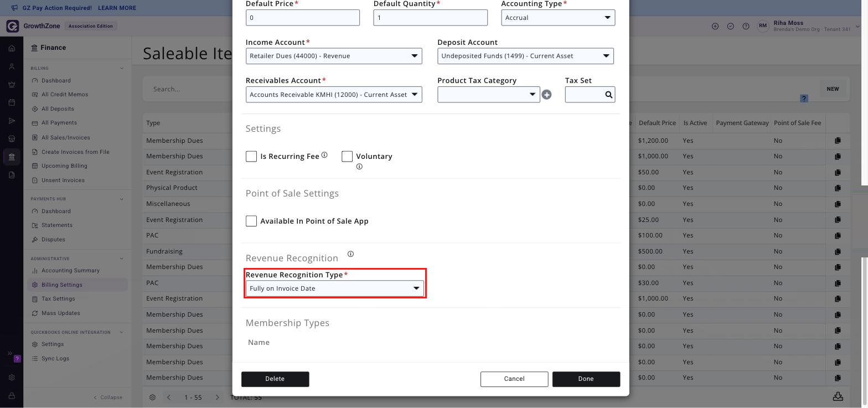Click the circled plus quick-add icon in header
868x408 pixels.
[715, 26]
